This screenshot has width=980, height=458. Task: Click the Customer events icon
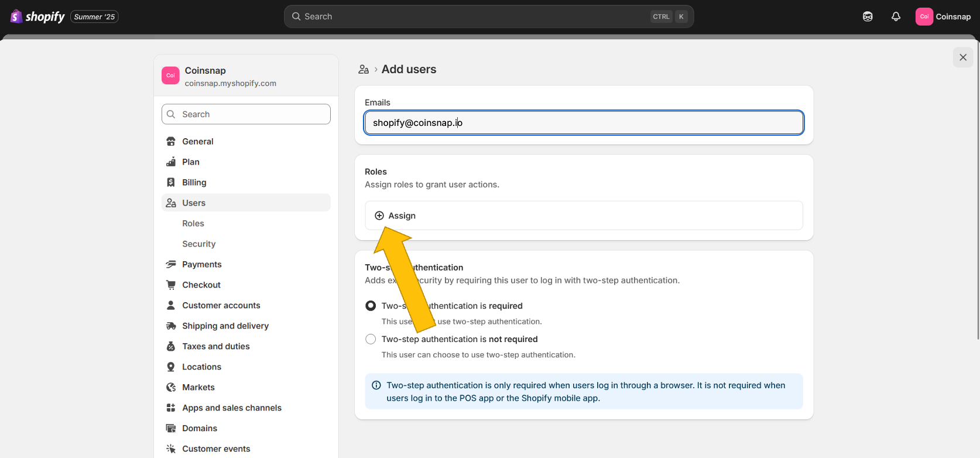171,449
